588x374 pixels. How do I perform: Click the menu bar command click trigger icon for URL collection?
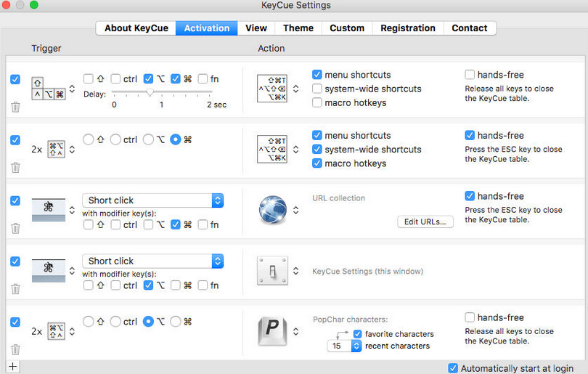49,210
